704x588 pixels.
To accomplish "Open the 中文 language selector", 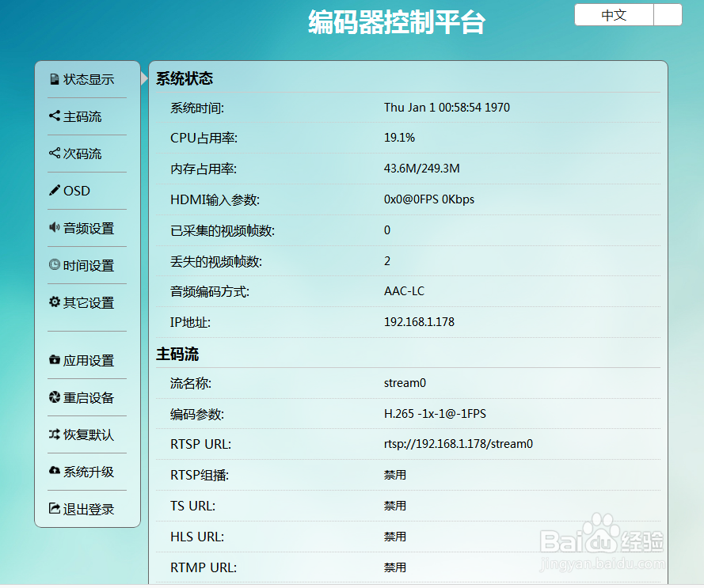I will [614, 15].
